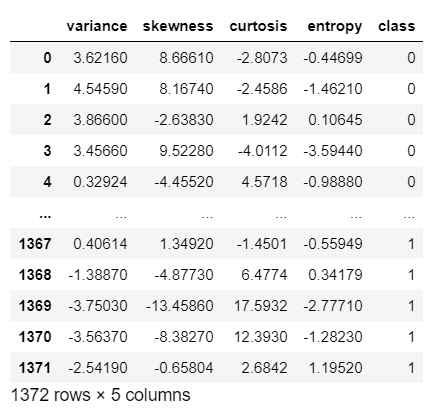Click the skewness column header
Image resolution: width=433 pixels, height=417 pixels.
coord(178,26)
